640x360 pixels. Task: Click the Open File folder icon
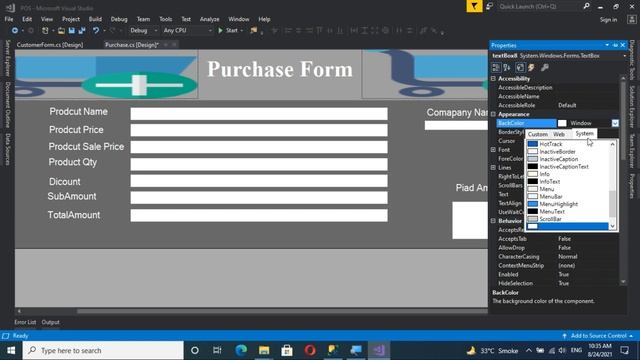[x=61, y=31]
